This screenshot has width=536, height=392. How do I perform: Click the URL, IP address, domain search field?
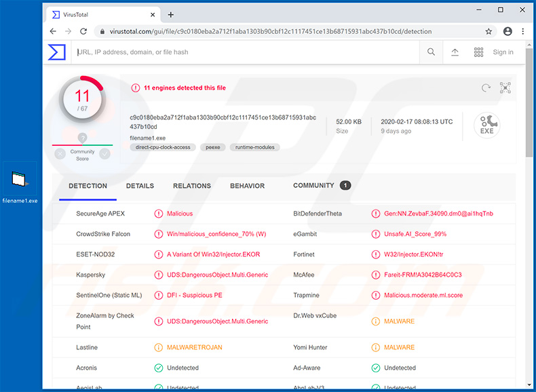click(246, 52)
